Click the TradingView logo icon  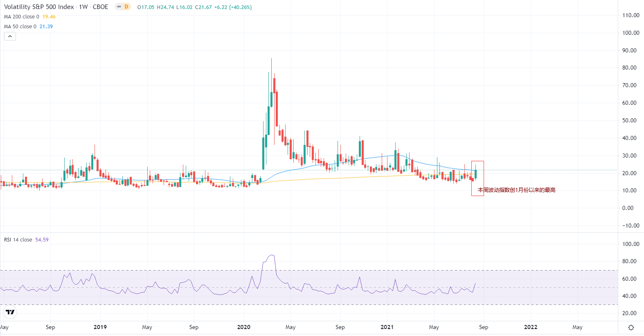[10, 312]
